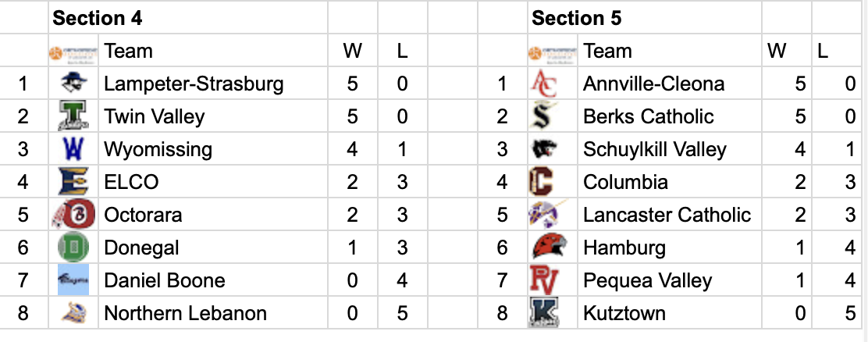Image resolution: width=868 pixels, height=342 pixels.
Task: Click the Annville-Cleona AC logo
Action: [x=542, y=84]
